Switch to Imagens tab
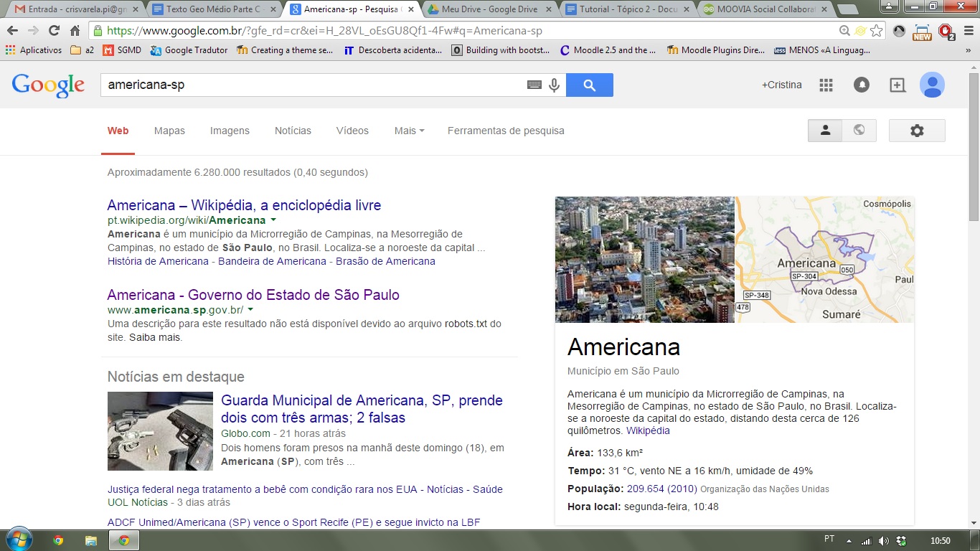This screenshot has width=980, height=551. coord(230,131)
